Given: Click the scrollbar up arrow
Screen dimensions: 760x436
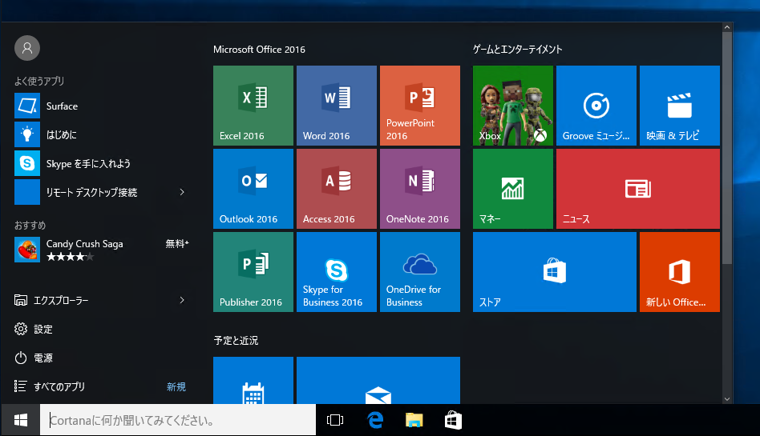Looking at the screenshot, I should click(727, 28).
